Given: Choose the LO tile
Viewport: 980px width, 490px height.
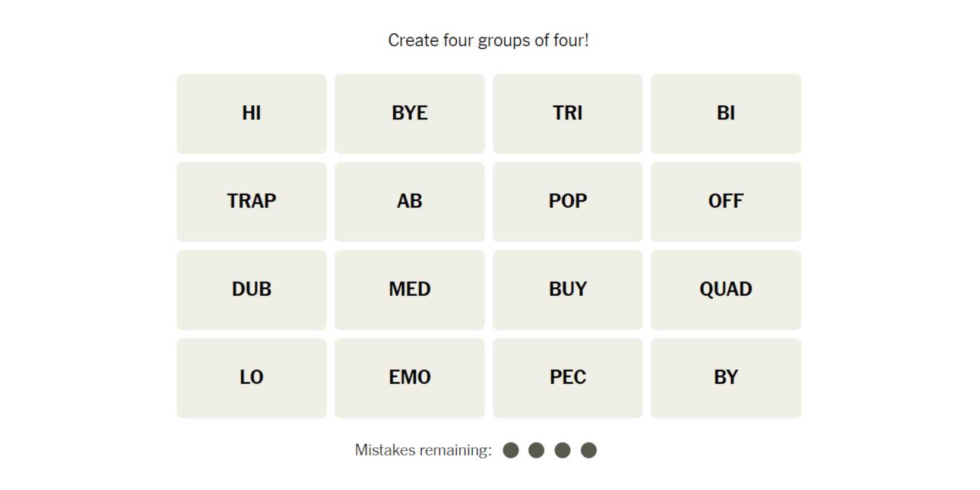Looking at the screenshot, I should coord(251,377).
